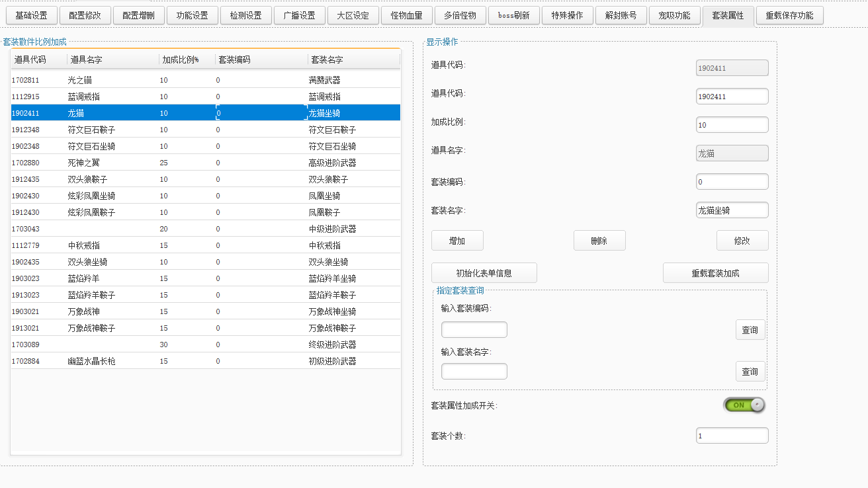Select the 蓝调戒指 row code 1112915
The height and width of the screenshot is (488, 868).
point(206,97)
